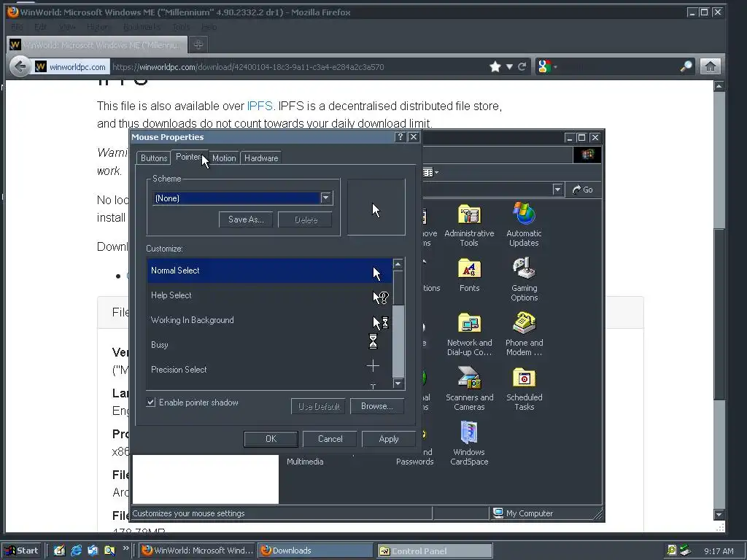Click Firefox back arrow button
747x560 pixels.
[20, 66]
